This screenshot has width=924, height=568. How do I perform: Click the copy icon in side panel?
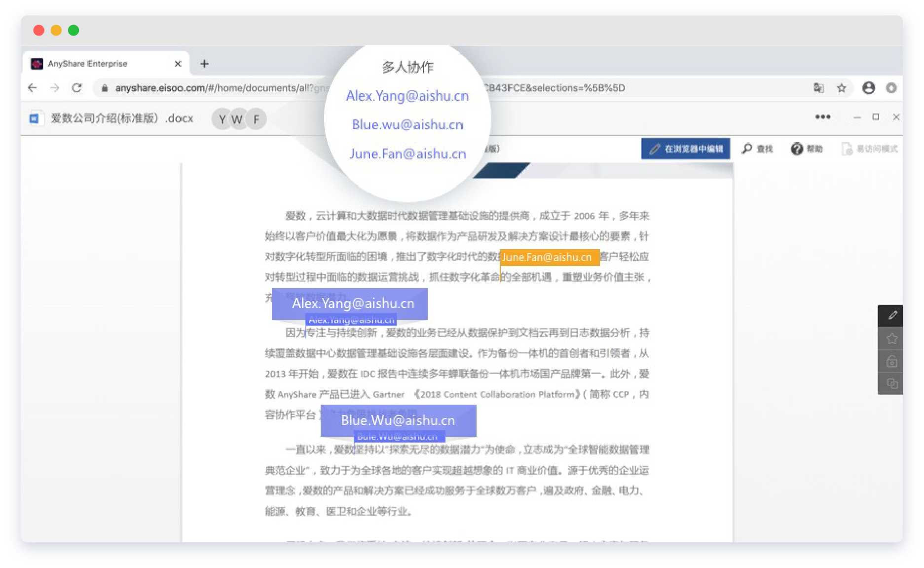[x=892, y=383]
